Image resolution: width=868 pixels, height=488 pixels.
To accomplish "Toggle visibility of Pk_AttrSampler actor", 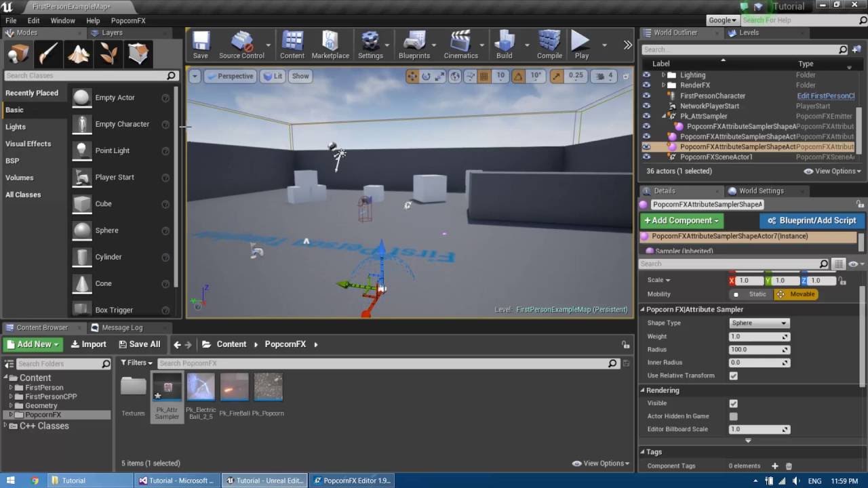I will click(646, 116).
